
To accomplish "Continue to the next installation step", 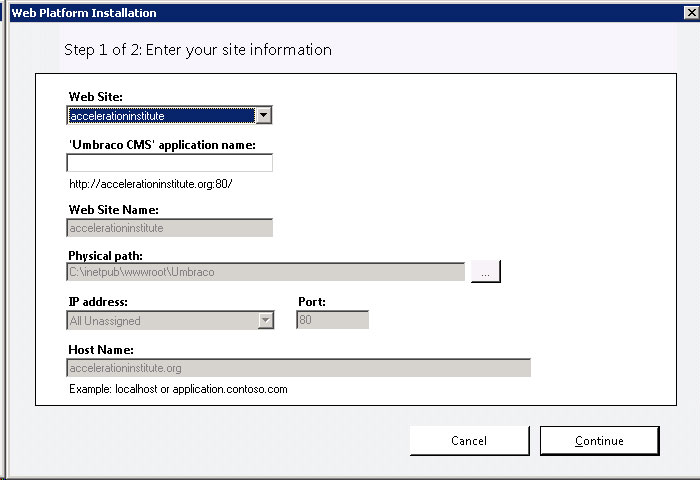I will tap(599, 441).
